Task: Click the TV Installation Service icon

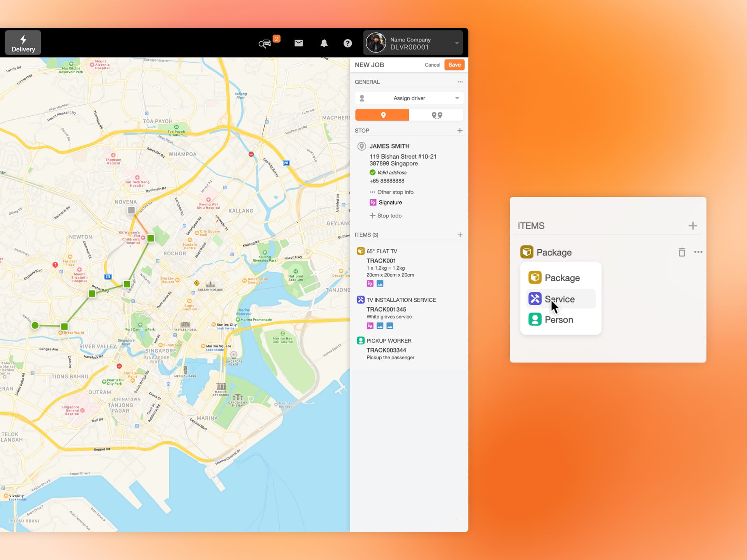Action: point(361,299)
